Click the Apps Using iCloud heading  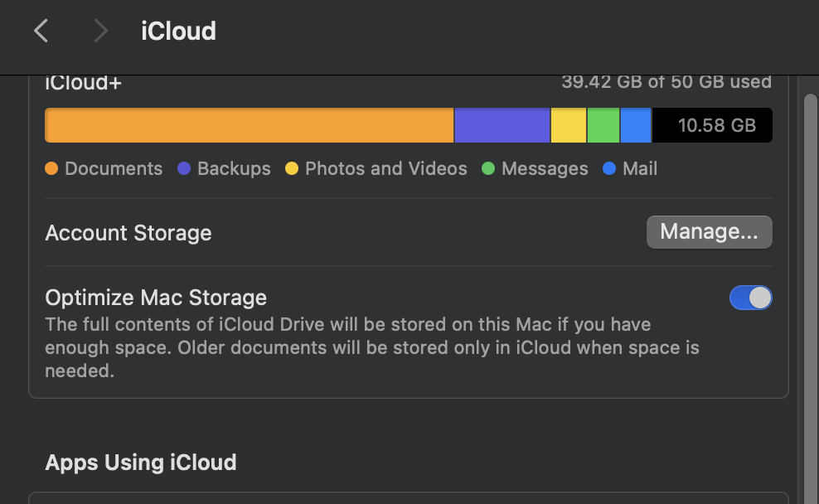141,462
